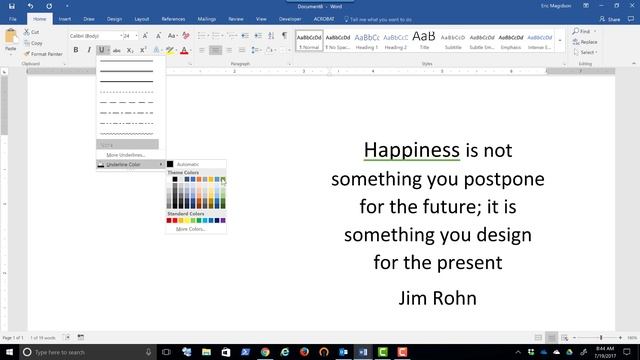Image resolution: width=640 pixels, height=360 pixels.
Task: Open the Change Case Aa dropdown
Action: (172, 36)
